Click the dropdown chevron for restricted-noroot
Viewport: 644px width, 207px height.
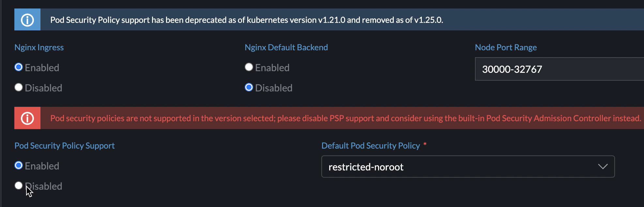[604, 167]
